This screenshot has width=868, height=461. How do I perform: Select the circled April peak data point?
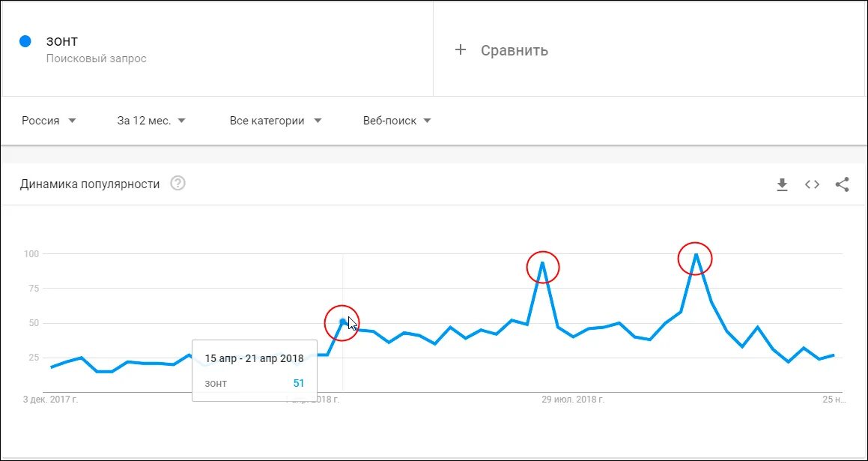(342, 322)
